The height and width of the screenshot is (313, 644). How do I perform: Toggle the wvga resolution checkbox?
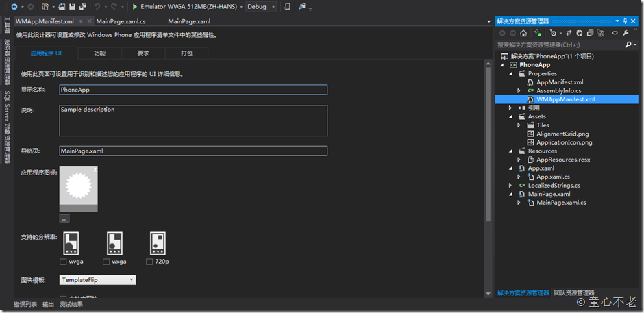tap(63, 262)
